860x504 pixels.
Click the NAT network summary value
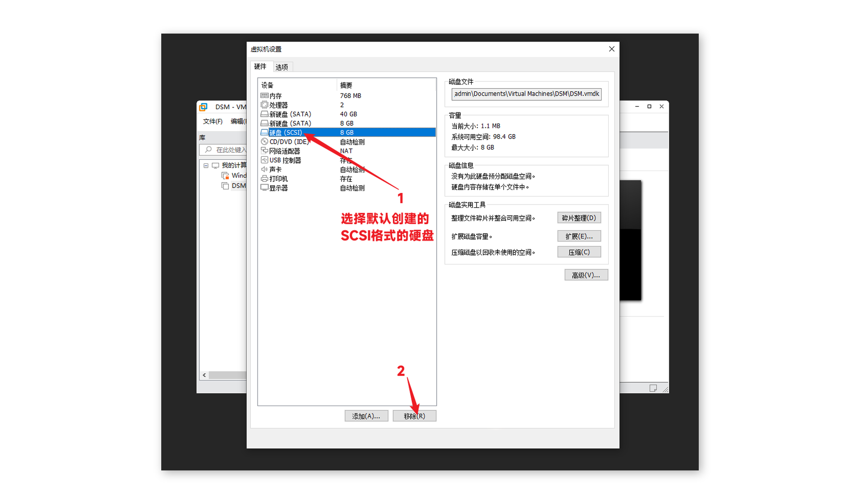346,151
